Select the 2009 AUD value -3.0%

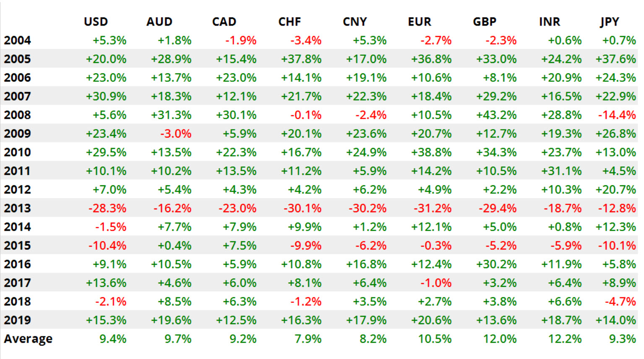click(176, 134)
